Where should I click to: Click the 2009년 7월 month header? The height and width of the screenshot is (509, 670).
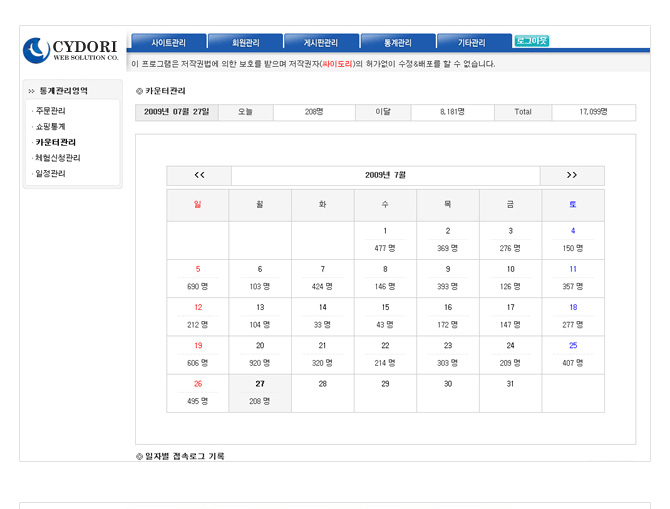tap(385, 175)
